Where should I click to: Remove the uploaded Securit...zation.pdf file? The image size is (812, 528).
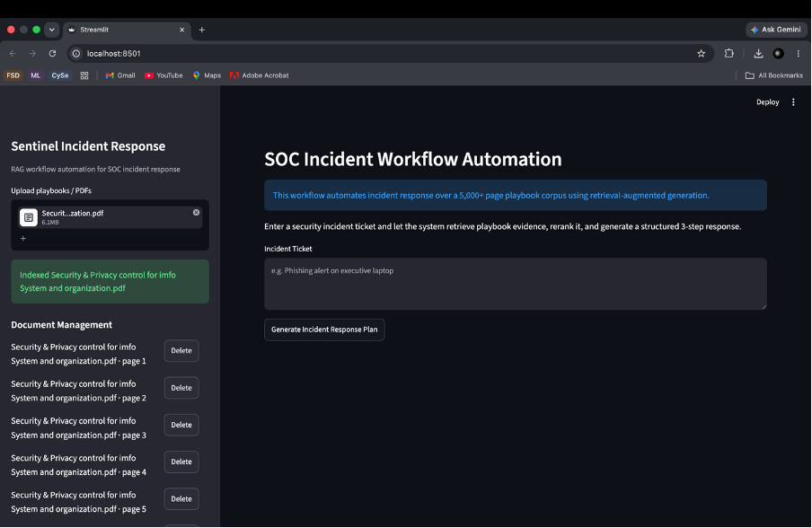tap(197, 212)
